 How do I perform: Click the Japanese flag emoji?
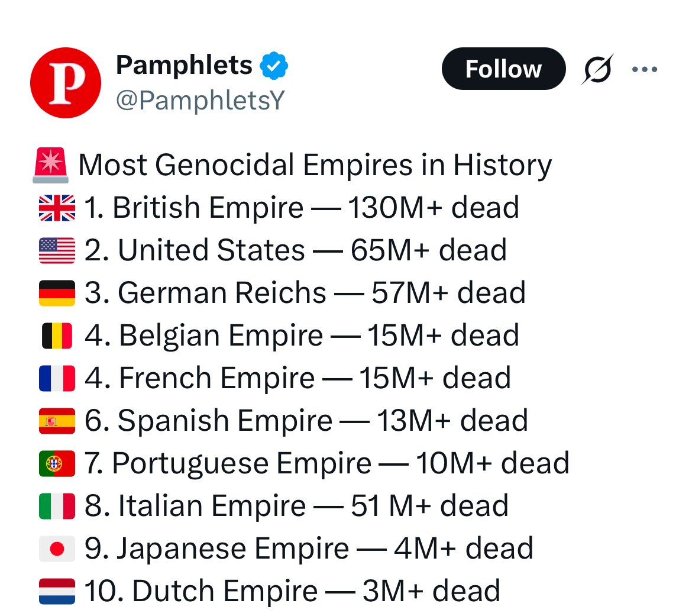pyautogui.click(x=57, y=549)
